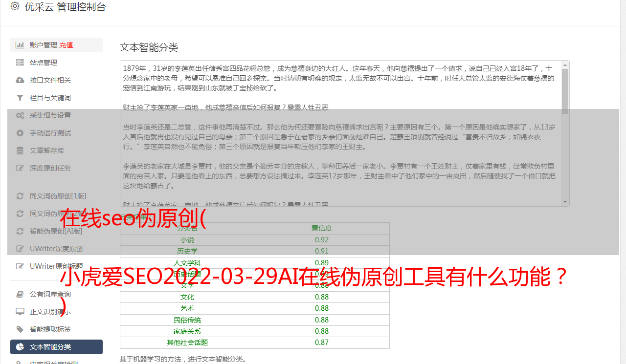Open UWriter深度原创 page
The width and height of the screenshot is (626, 364).
pos(56,249)
